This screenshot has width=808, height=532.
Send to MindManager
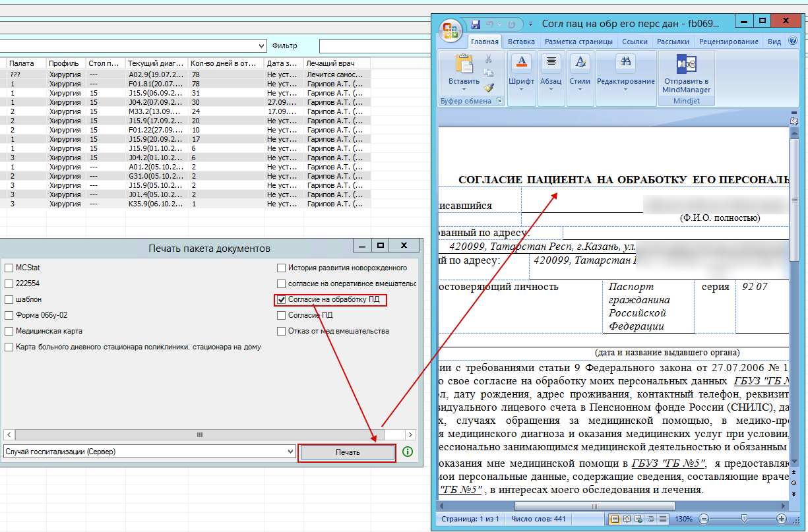[x=687, y=74]
